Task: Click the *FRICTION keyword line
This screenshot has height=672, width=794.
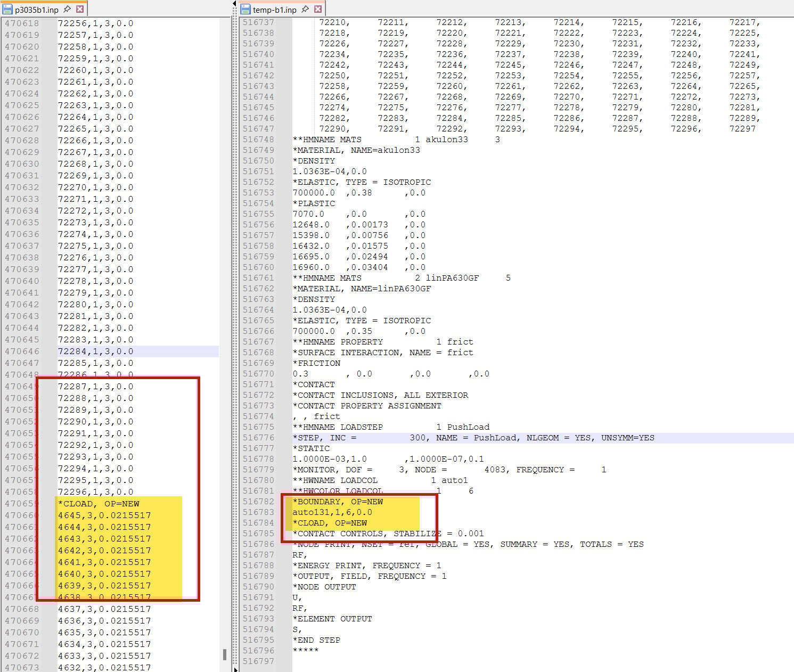Action: [316, 363]
